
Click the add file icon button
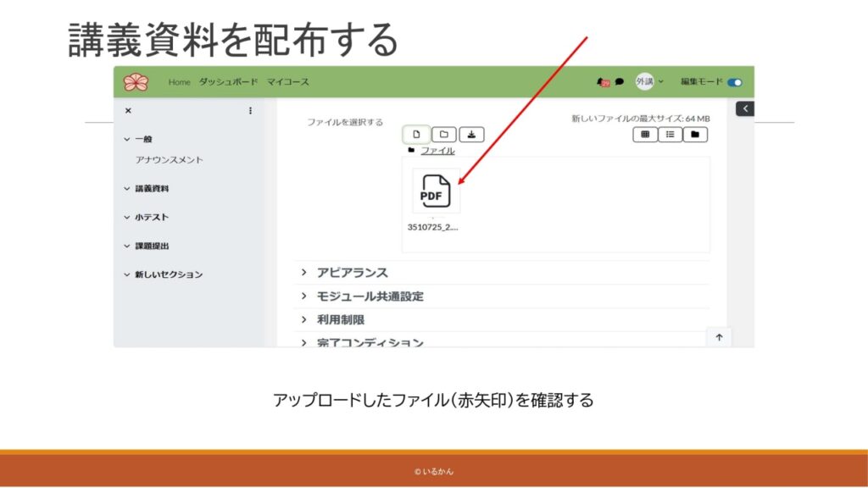click(416, 135)
